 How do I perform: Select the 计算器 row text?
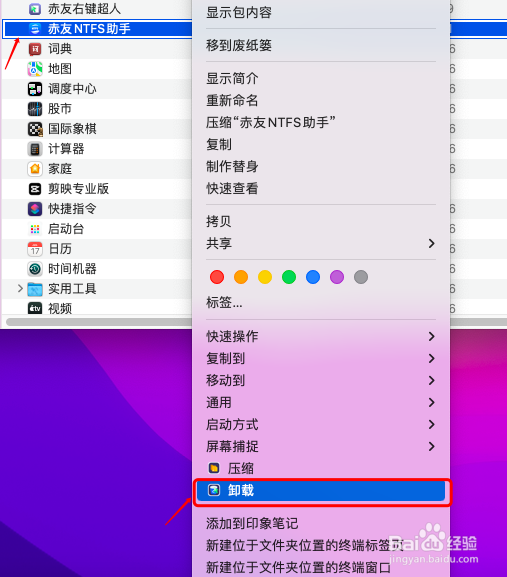66,149
